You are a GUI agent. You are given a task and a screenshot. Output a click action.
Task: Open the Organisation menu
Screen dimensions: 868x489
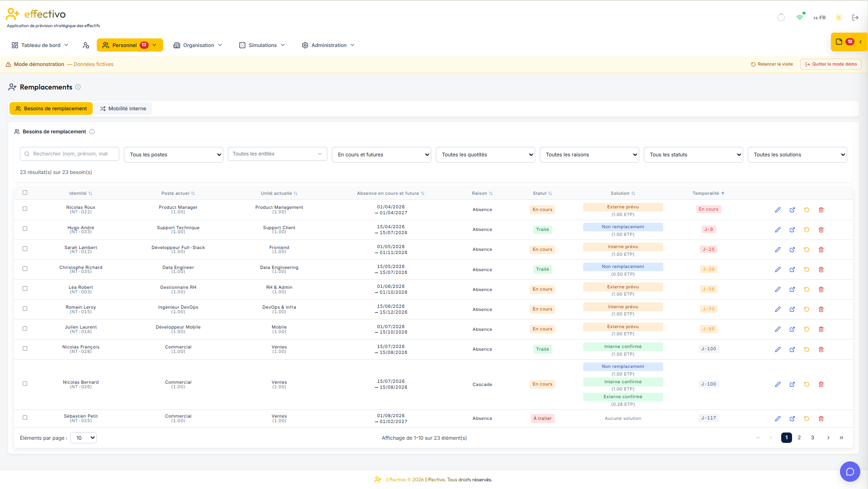[198, 45]
